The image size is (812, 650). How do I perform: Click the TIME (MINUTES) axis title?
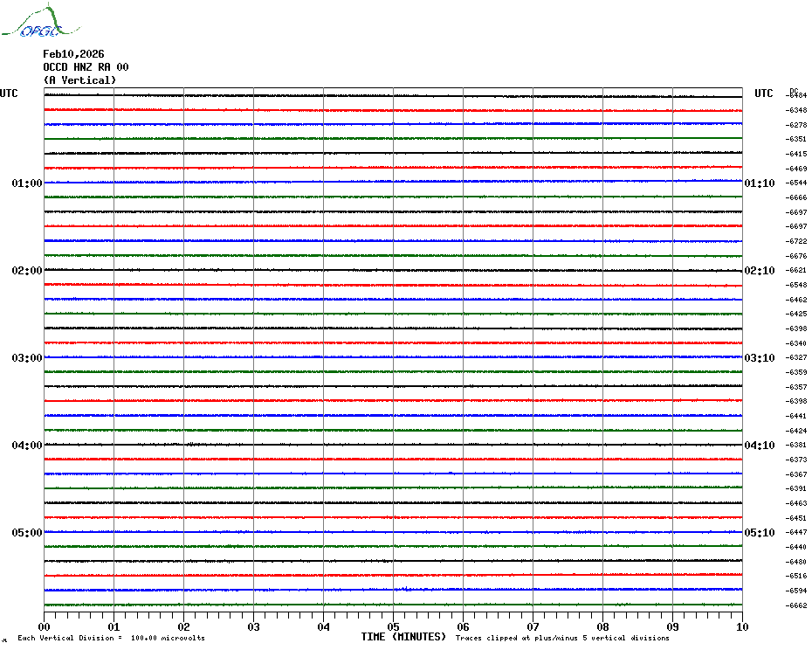[x=403, y=637]
